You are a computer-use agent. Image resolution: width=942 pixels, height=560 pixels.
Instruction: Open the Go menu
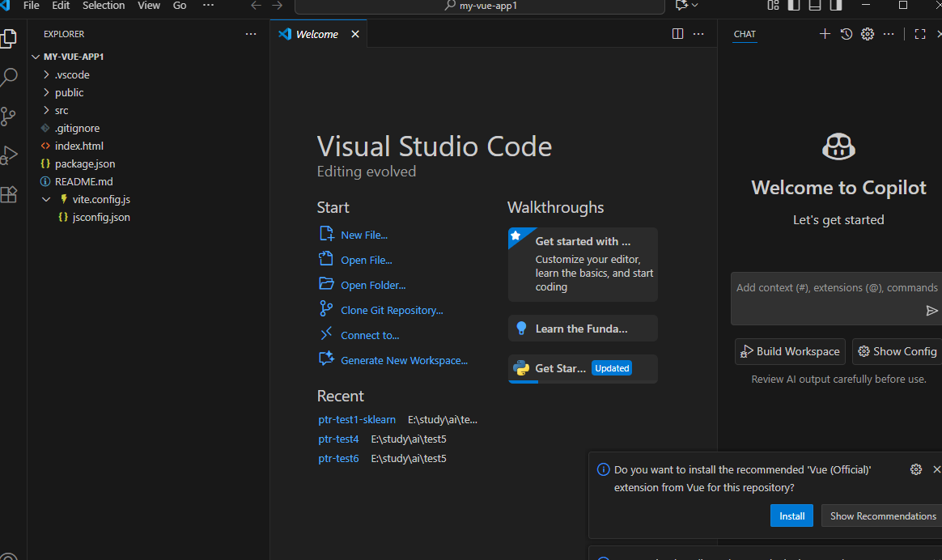180,6
